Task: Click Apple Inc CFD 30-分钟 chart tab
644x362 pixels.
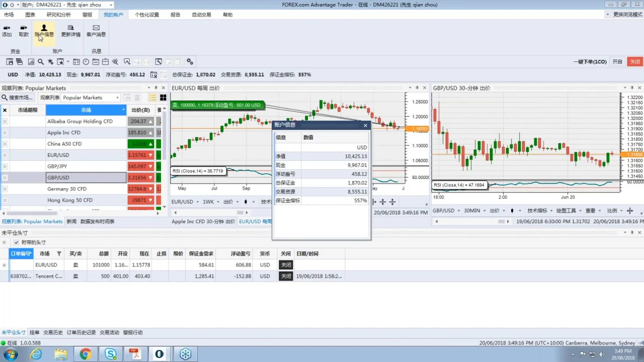Action: coord(203,221)
